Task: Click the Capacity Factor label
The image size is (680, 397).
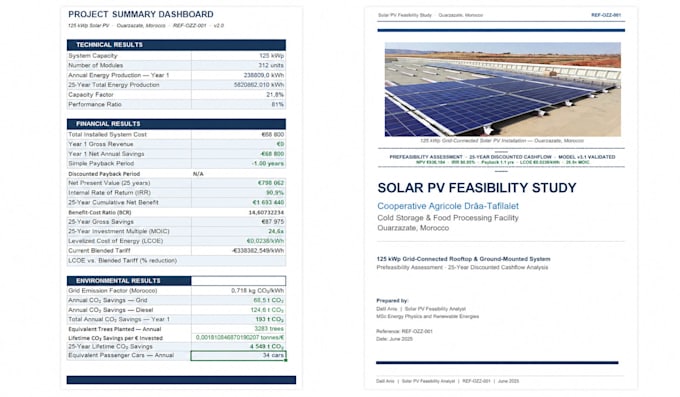Action: click(x=91, y=95)
